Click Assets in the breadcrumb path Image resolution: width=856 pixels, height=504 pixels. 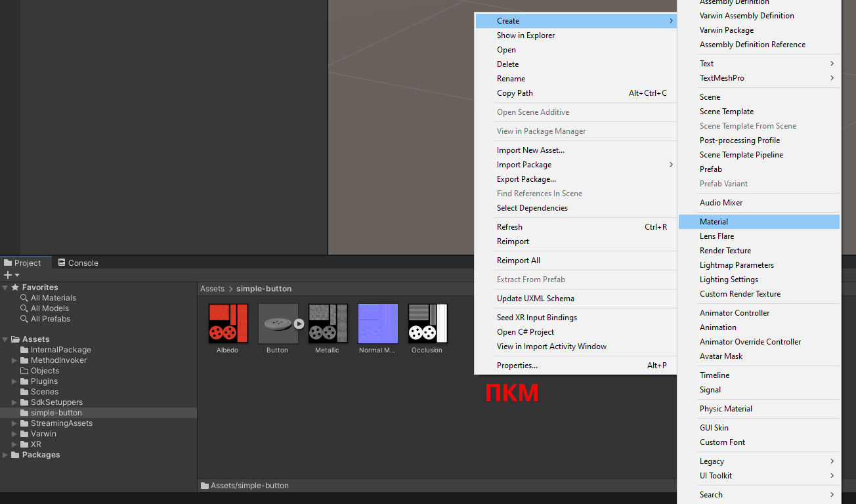pos(212,289)
